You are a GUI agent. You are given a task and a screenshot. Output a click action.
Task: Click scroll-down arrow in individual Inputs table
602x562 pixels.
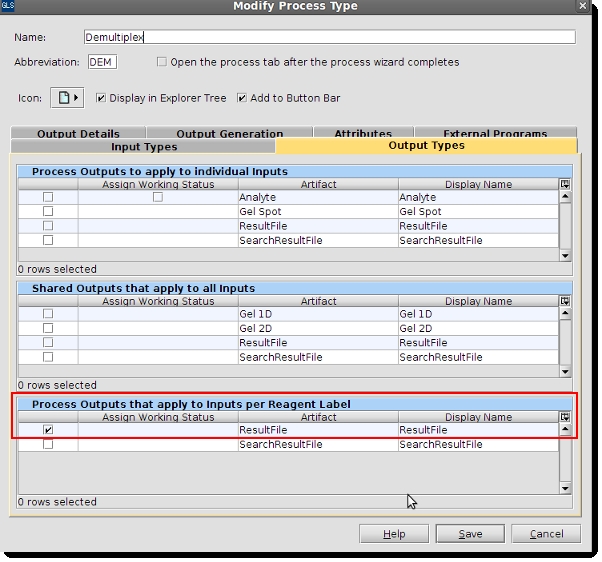(x=565, y=255)
